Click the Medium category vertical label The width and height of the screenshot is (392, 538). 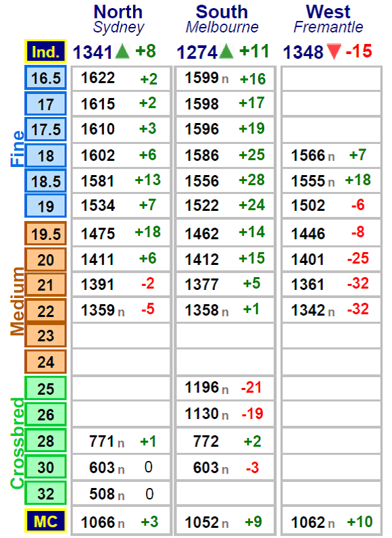coord(17,301)
